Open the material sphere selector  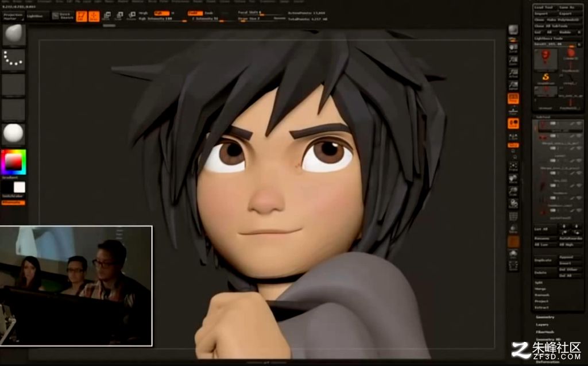pyautogui.click(x=14, y=134)
